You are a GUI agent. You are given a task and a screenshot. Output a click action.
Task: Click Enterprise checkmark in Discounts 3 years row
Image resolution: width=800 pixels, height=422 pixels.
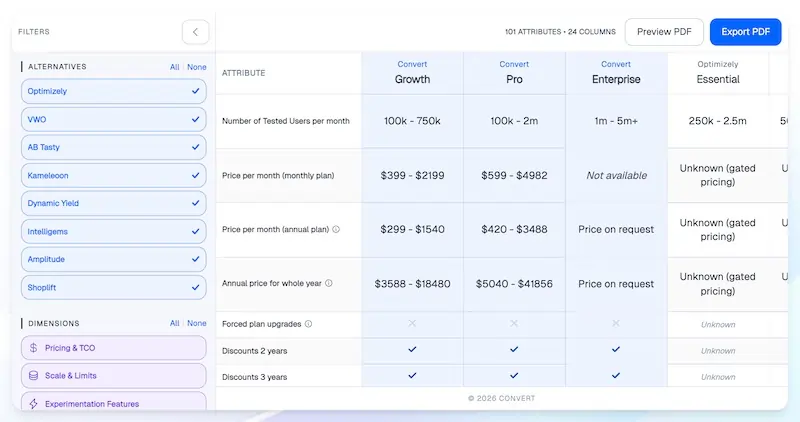pos(616,376)
